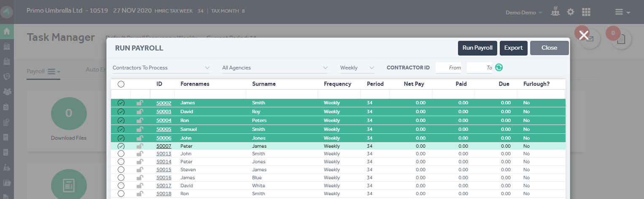Screen dimensions: 644x199
Task: Click the Surname column filter field
Action: 282,94
